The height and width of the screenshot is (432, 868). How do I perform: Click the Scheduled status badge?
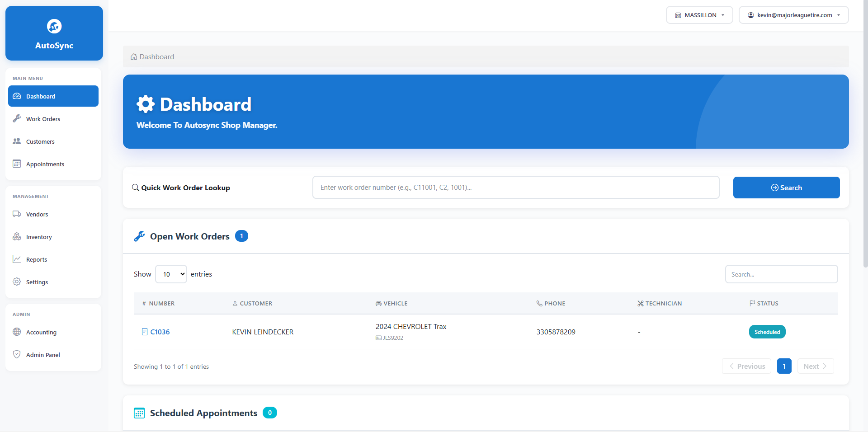click(767, 331)
